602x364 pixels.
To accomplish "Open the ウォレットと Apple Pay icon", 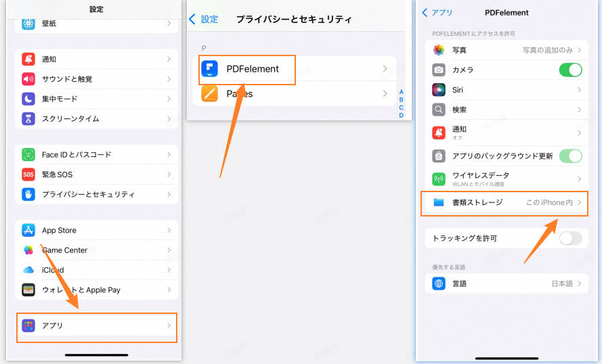I will [28, 290].
